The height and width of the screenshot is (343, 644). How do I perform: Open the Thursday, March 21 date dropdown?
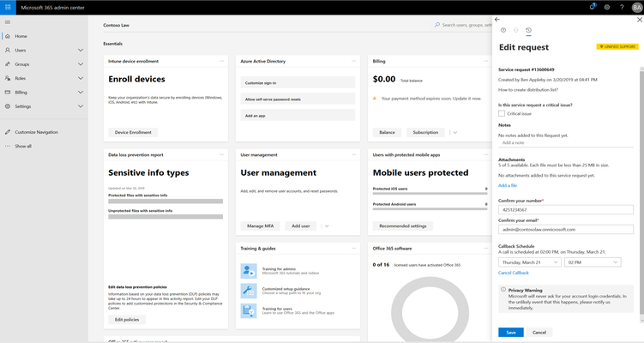529,262
